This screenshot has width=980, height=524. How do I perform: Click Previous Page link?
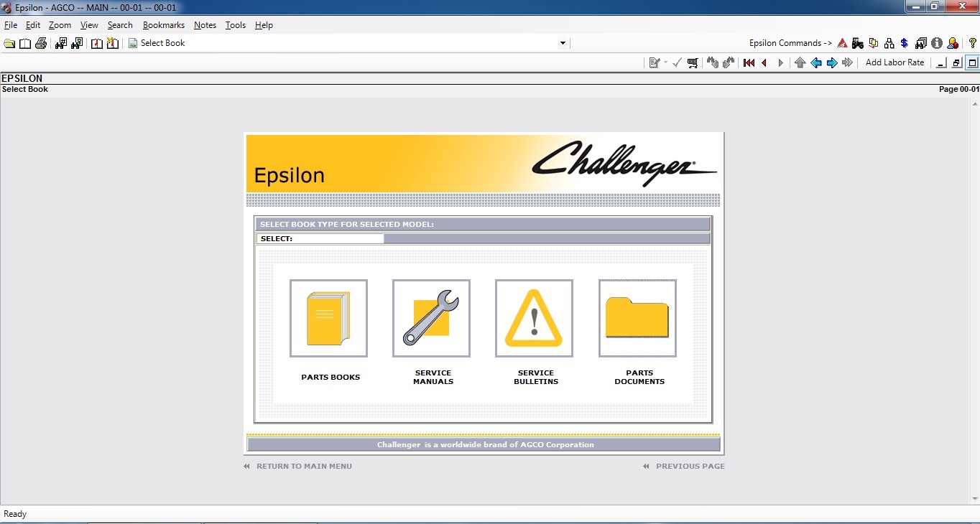(690, 466)
